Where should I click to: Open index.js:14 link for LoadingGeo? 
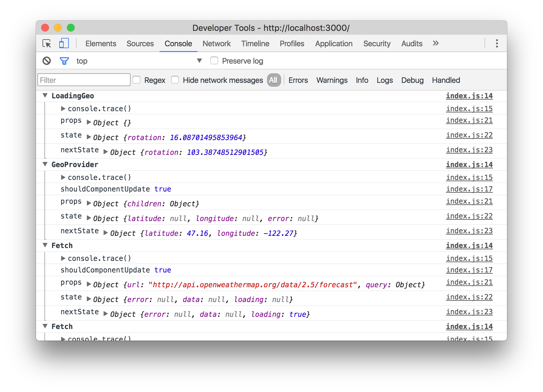coord(469,96)
